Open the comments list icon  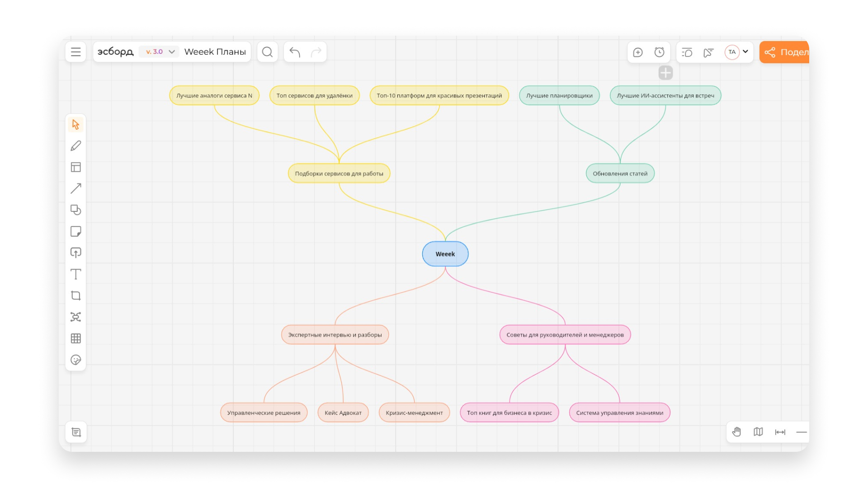click(x=687, y=52)
